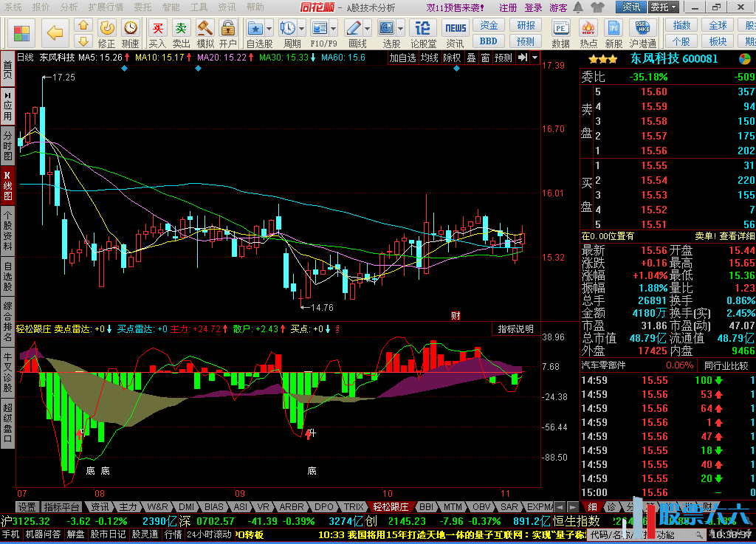Toggle 叠 overlay on the chart
Image resolution: width=756 pixels, height=544 pixels.
pos(471,58)
